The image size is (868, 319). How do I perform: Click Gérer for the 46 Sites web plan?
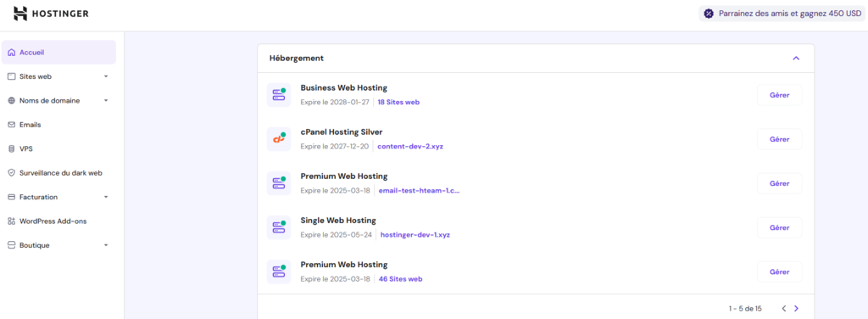(780, 272)
